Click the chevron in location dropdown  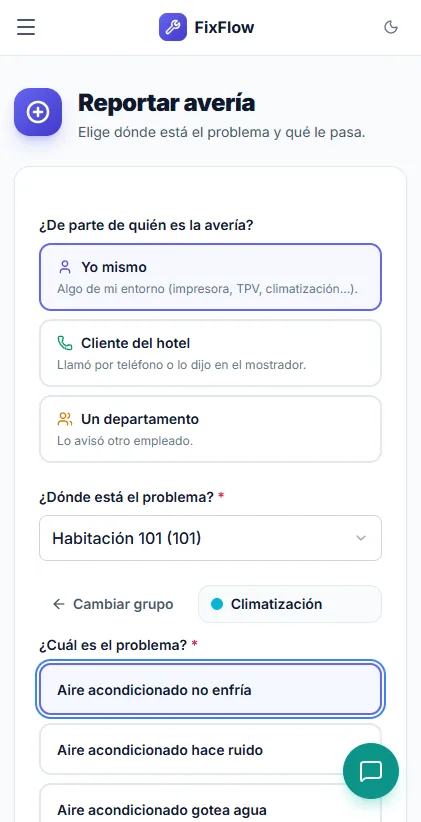pyautogui.click(x=361, y=538)
